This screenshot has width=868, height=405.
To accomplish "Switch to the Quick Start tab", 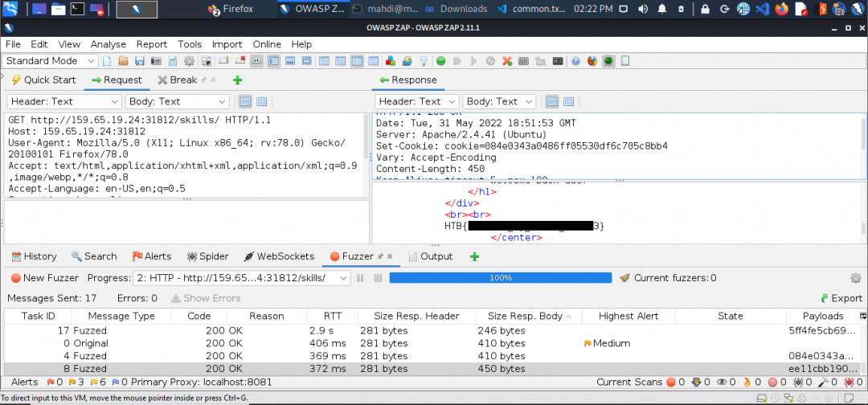I will tap(43, 80).
